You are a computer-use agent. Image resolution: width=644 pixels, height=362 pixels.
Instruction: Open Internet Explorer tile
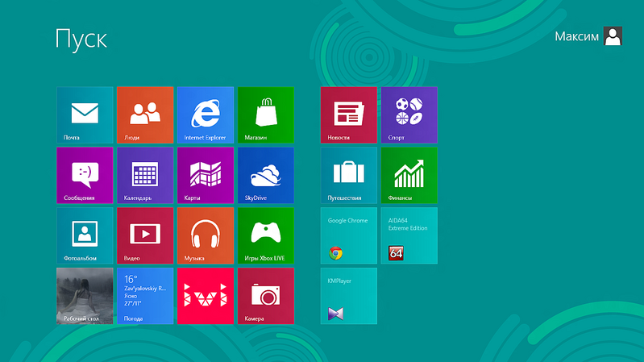206,114
